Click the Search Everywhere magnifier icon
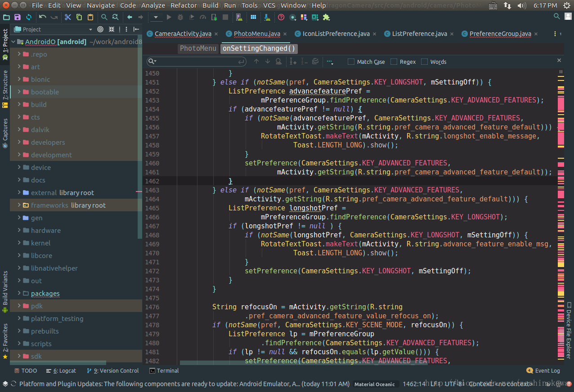This screenshot has width=574, height=392. pyautogui.click(x=557, y=17)
